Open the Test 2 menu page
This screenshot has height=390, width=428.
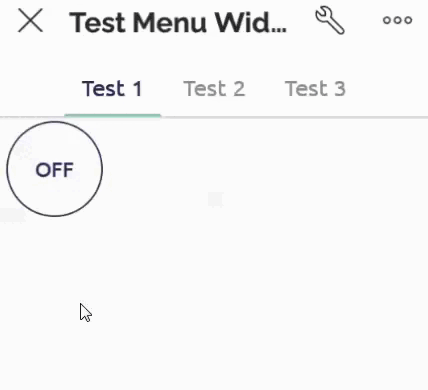[x=214, y=89]
